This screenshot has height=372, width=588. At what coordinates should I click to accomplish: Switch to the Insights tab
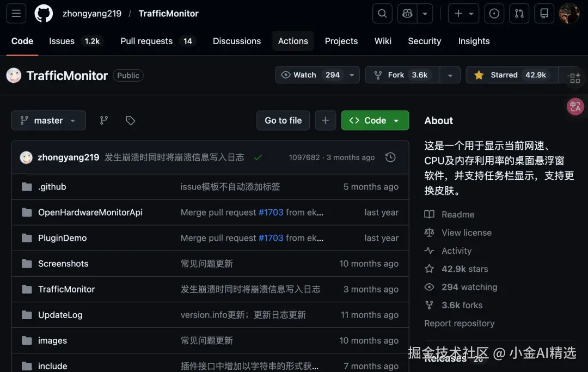tap(474, 41)
